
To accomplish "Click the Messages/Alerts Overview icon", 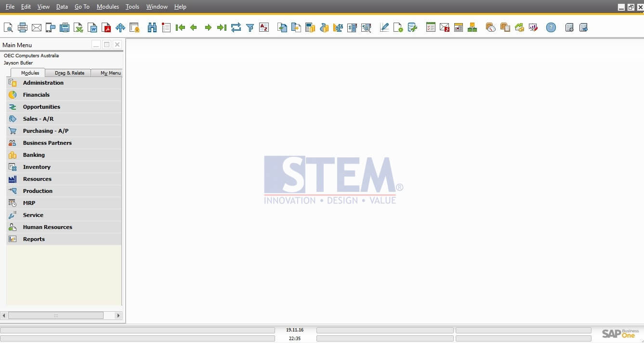I will (x=445, y=27).
